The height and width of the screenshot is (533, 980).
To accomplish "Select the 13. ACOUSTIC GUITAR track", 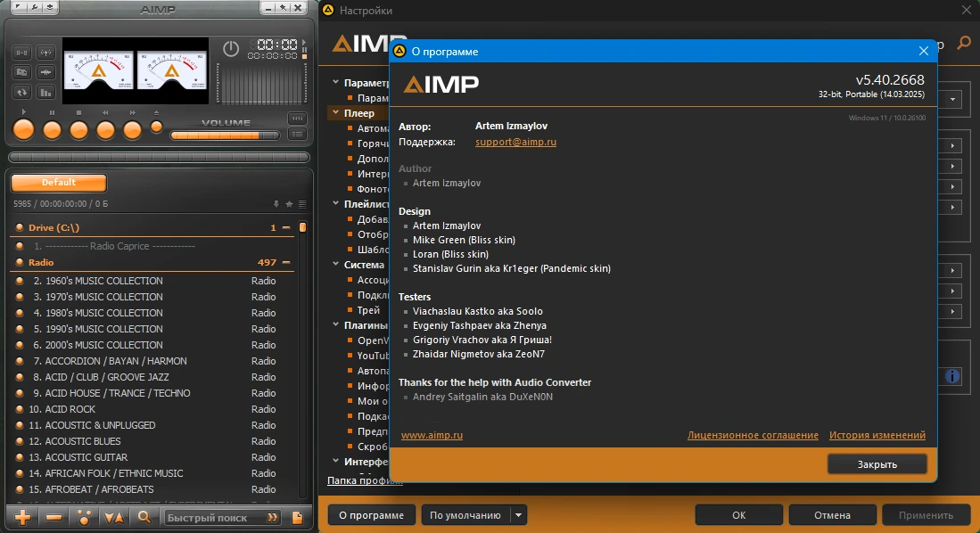I will tap(153, 456).
